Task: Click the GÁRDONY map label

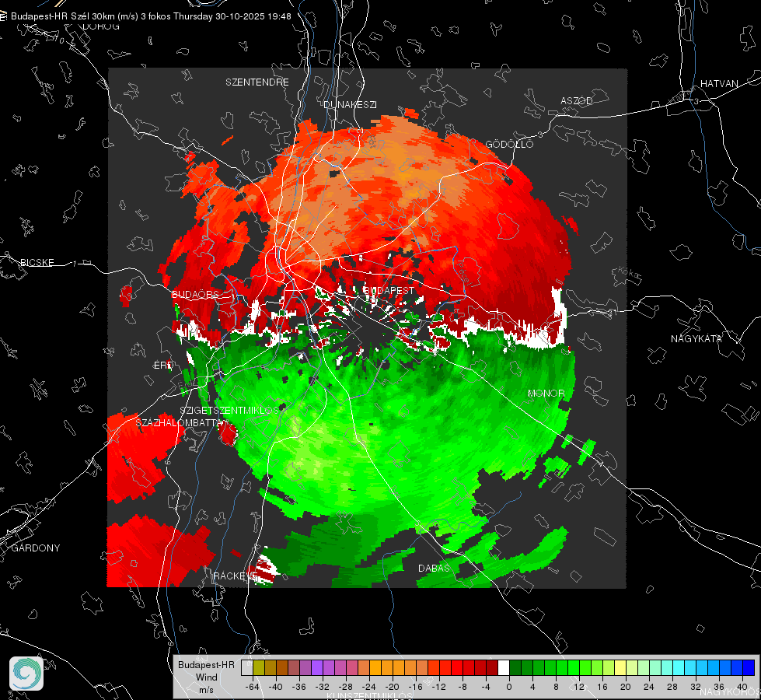Action: 36,548
